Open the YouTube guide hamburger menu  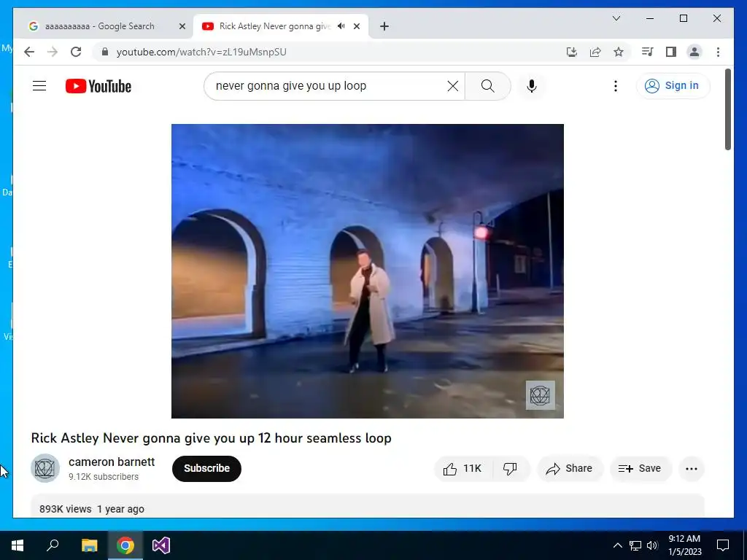pyautogui.click(x=39, y=86)
